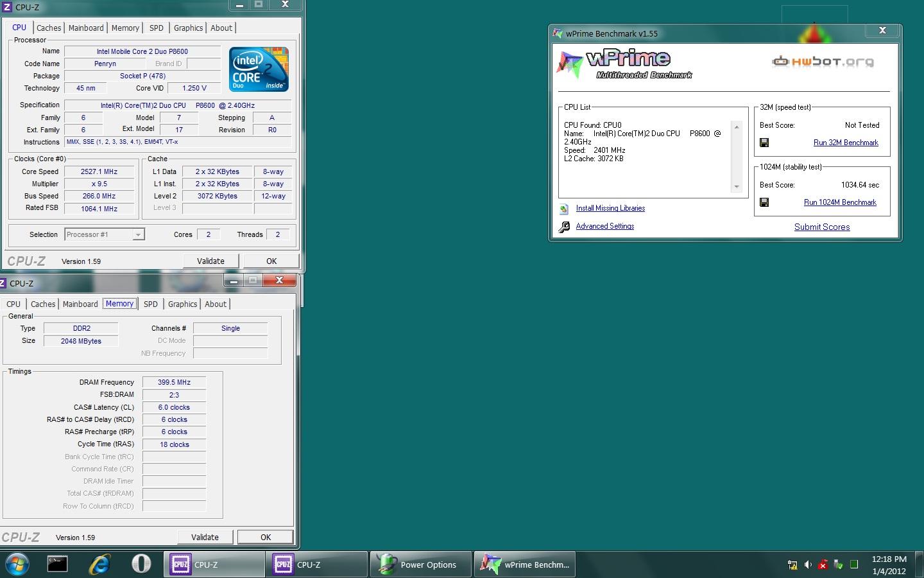Switch to the CPU tab in the lower CPU-Z window
This screenshot has height=578, width=924.
tap(13, 304)
